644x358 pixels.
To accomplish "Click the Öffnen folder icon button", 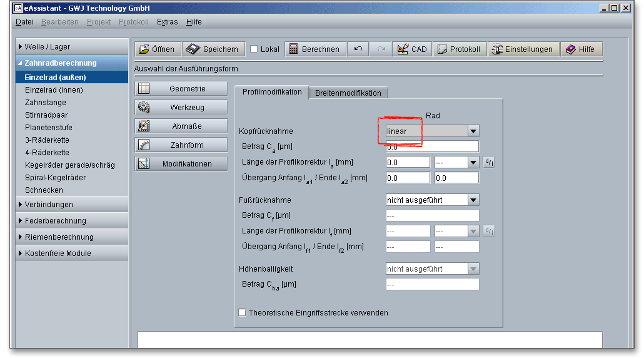I will coord(157,49).
